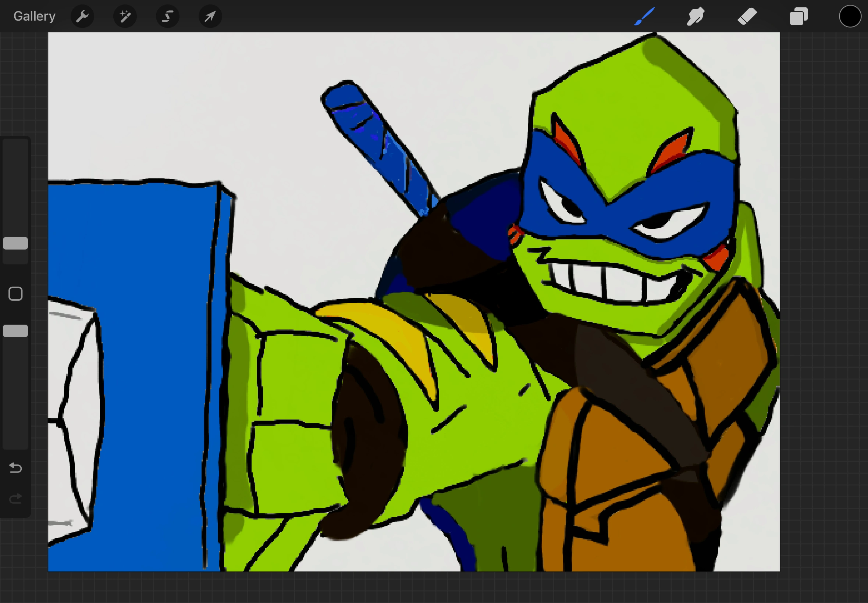Screen dimensions: 868x603
Task: Tap the undo arrow
Action: pyautogui.click(x=15, y=468)
